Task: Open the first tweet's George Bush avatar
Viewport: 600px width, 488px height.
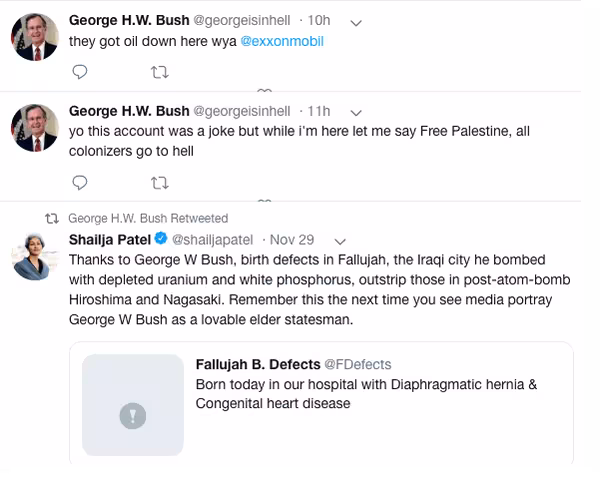Action: tap(35, 37)
